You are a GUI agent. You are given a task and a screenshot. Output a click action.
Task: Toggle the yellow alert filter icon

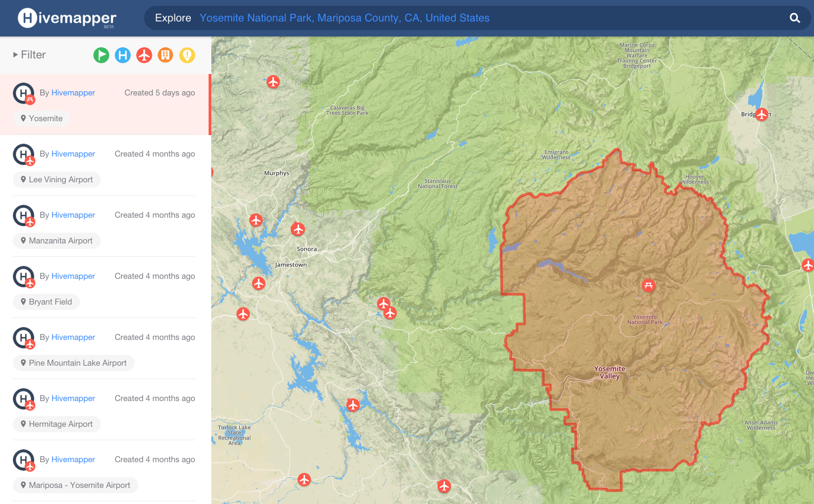coord(187,55)
